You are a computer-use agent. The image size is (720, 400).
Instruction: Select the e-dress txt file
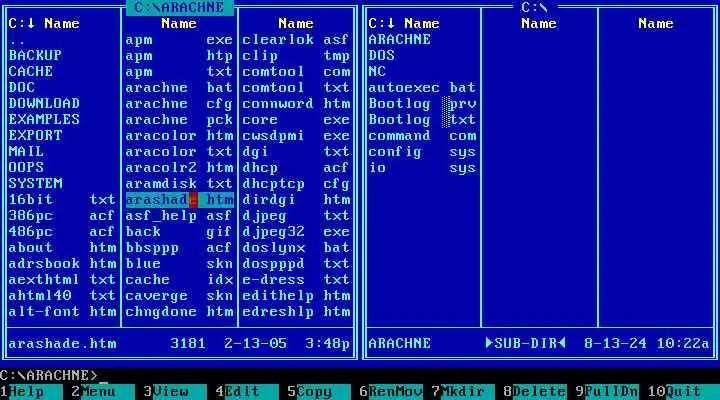[296, 280]
